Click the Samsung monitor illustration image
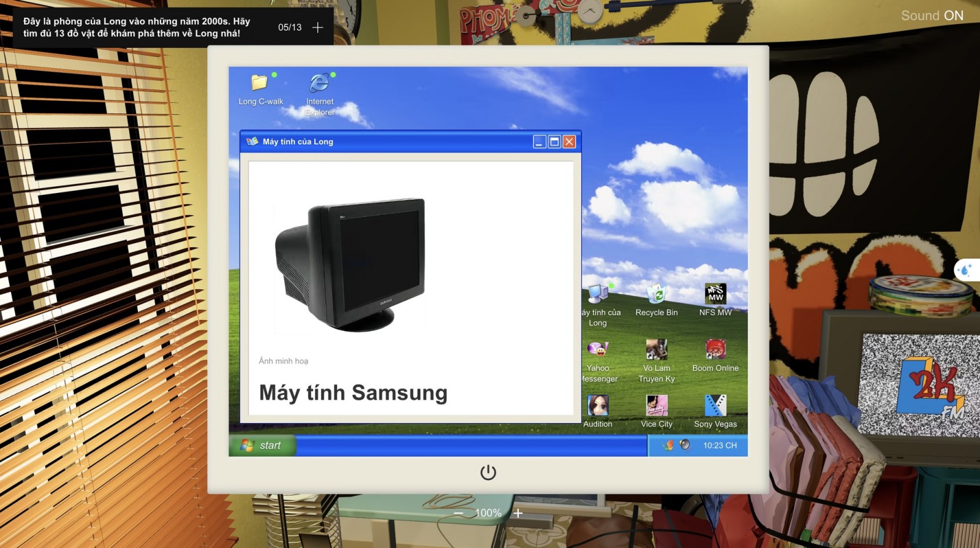The image size is (980, 548). (350, 265)
